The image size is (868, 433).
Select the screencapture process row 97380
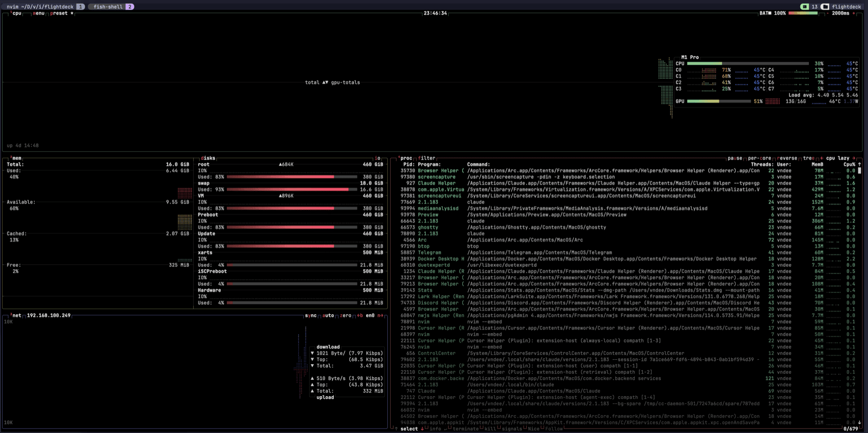[628, 177]
